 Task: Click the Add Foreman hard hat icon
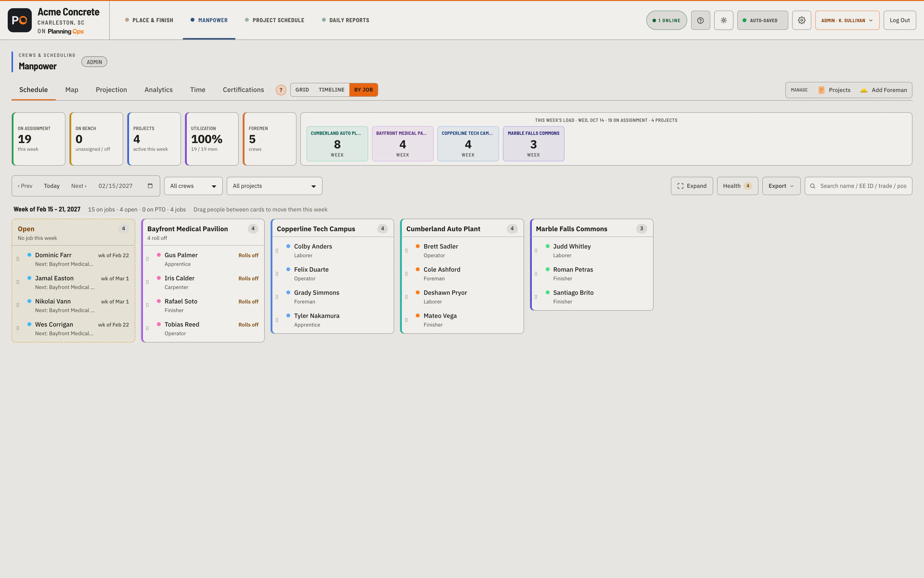(863, 90)
